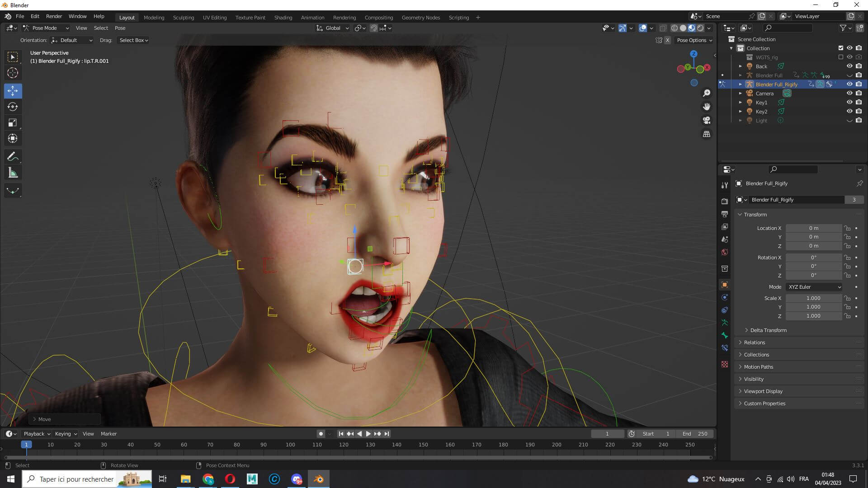Activate the Annotate pencil tool
Image resolution: width=868 pixels, height=488 pixels.
tap(13, 157)
